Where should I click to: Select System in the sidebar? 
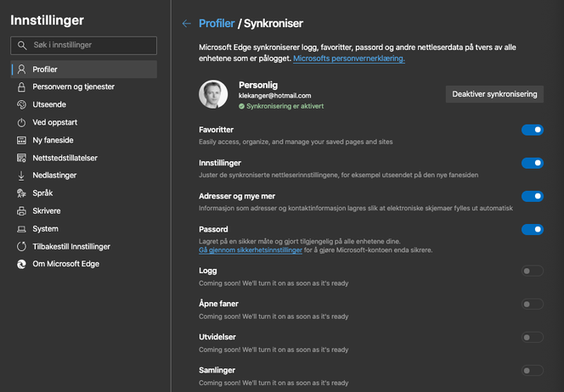(83, 229)
